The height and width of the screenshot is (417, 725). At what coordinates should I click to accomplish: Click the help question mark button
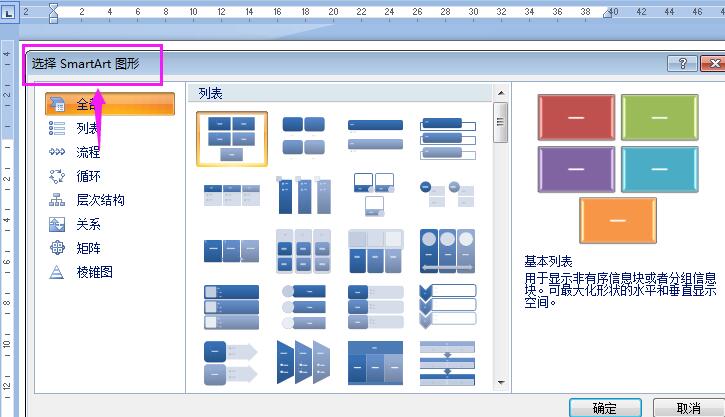coord(682,63)
